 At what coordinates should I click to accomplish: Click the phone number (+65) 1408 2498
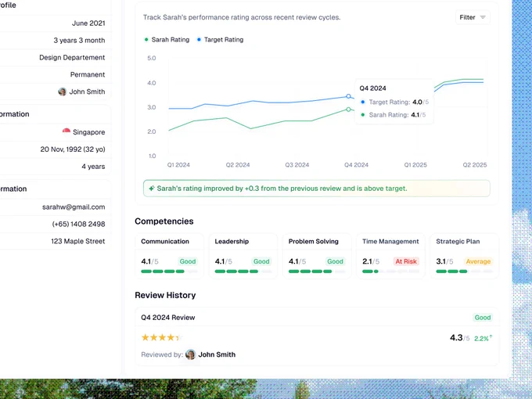pyautogui.click(x=78, y=224)
